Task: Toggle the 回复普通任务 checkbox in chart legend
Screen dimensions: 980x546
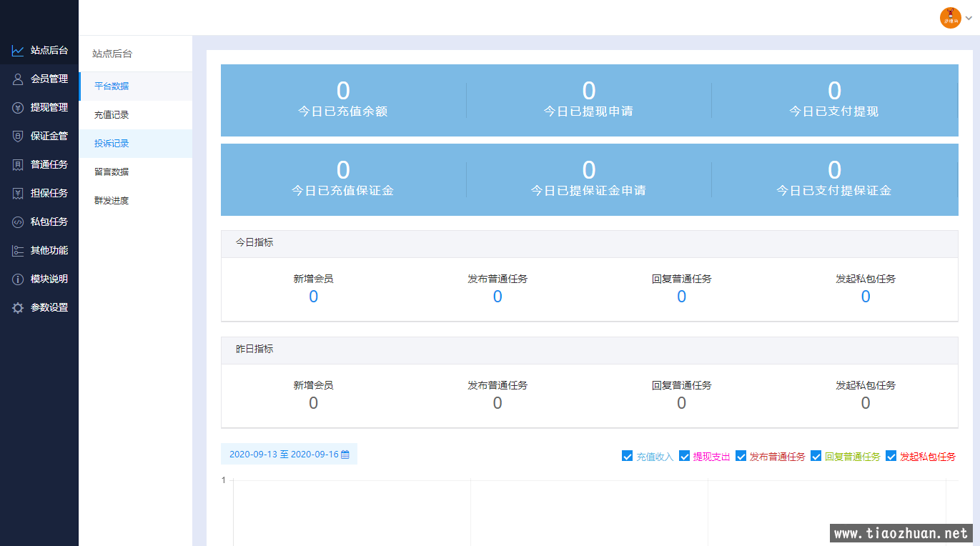Action: click(816, 456)
